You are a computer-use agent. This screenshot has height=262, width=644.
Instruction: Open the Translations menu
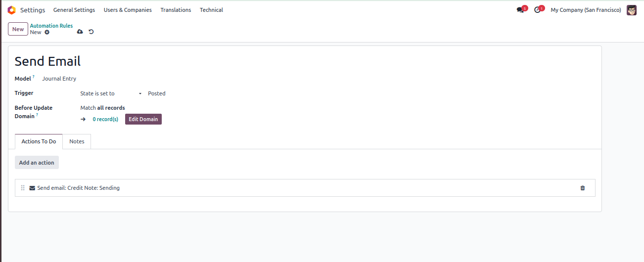pos(176,10)
